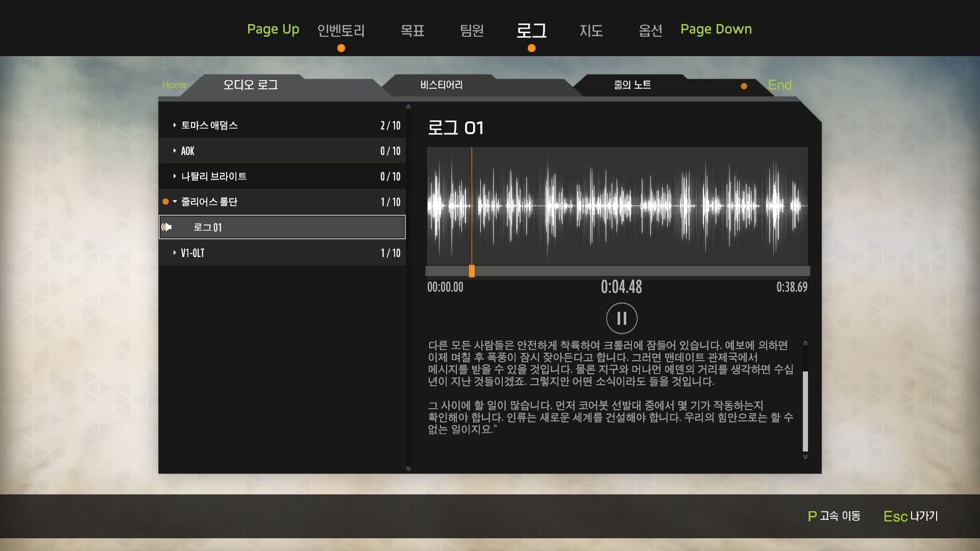Click the orange playback position handle
The width and height of the screenshot is (980, 551).
point(472,271)
